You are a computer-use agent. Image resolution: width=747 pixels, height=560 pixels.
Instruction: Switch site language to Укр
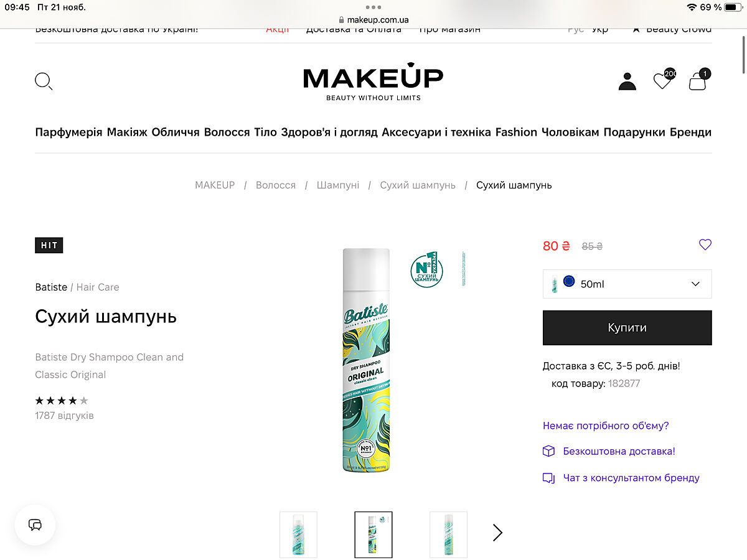600,30
